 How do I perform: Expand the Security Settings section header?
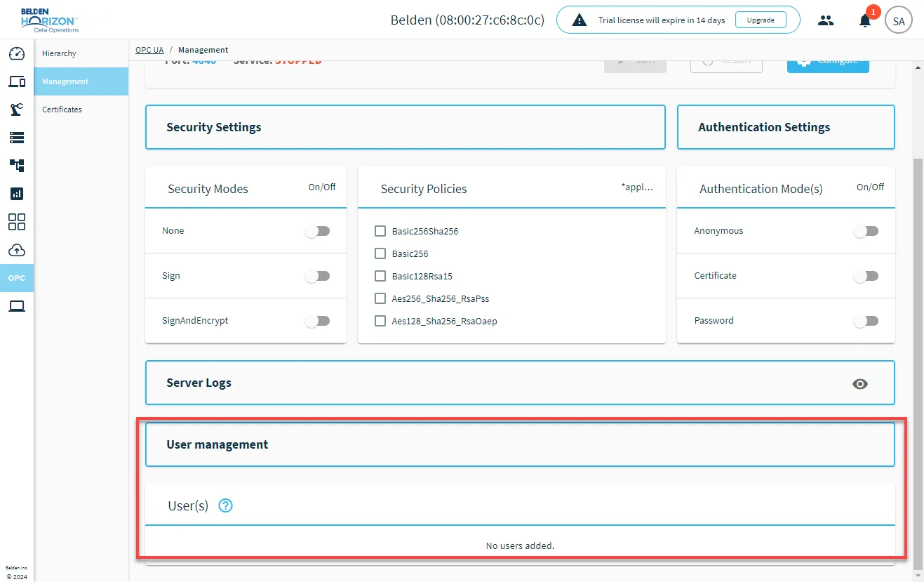[x=405, y=127]
